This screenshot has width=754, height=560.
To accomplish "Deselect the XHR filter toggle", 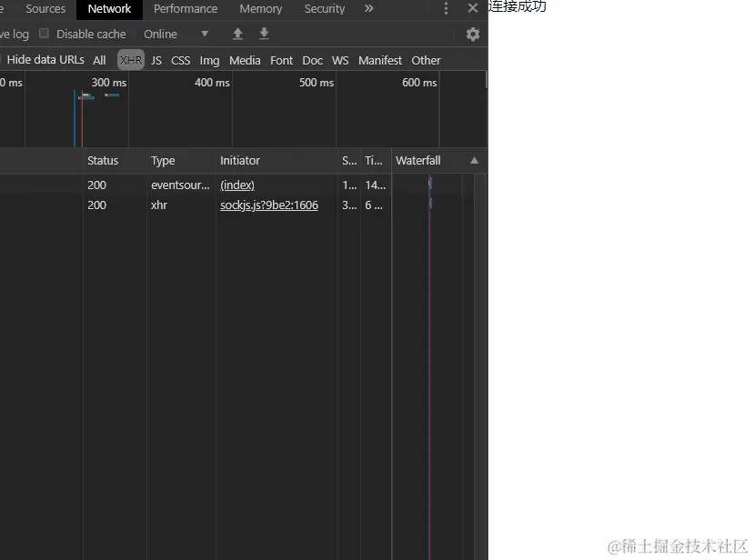I will click(x=130, y=60).
